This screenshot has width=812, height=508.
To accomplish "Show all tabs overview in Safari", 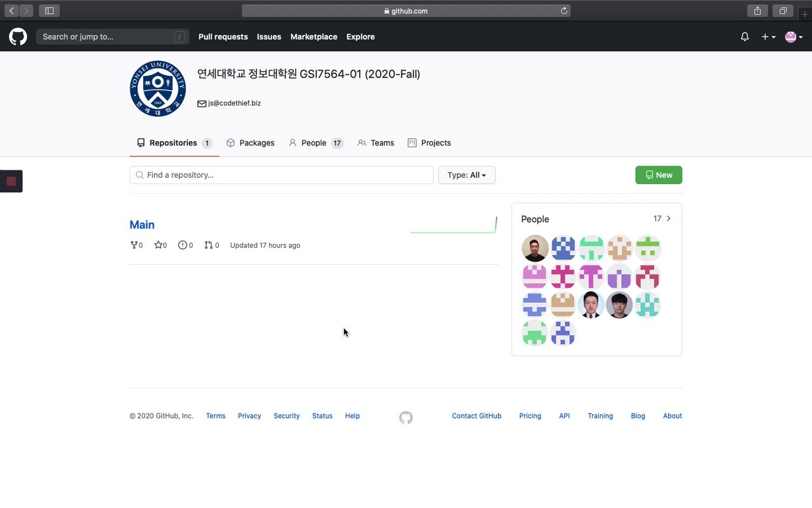I will (x=783, y=11).
